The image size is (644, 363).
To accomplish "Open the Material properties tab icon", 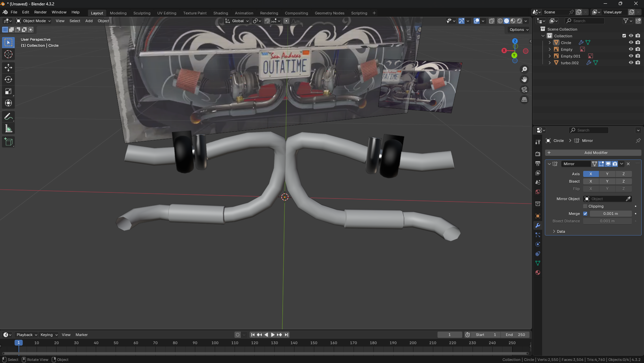I will point(538,273).
